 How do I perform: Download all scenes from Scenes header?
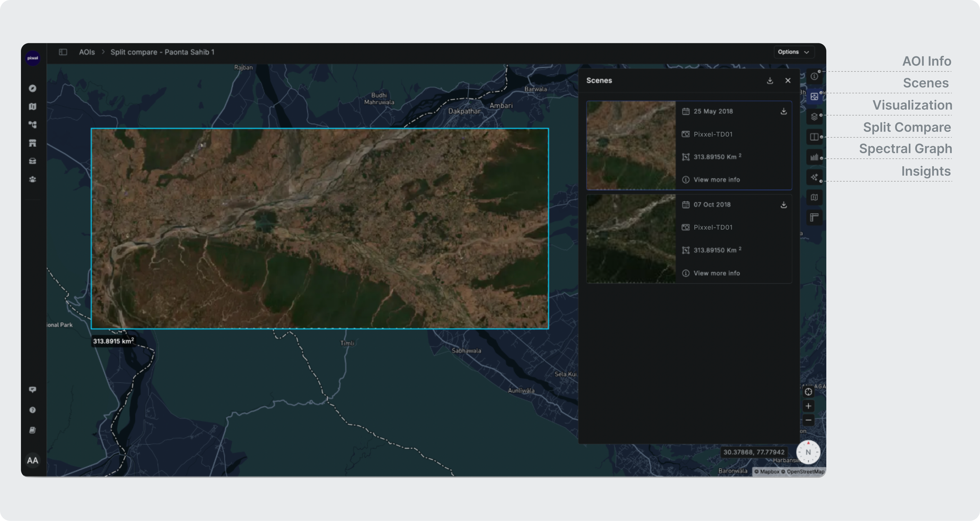[770, 81]
